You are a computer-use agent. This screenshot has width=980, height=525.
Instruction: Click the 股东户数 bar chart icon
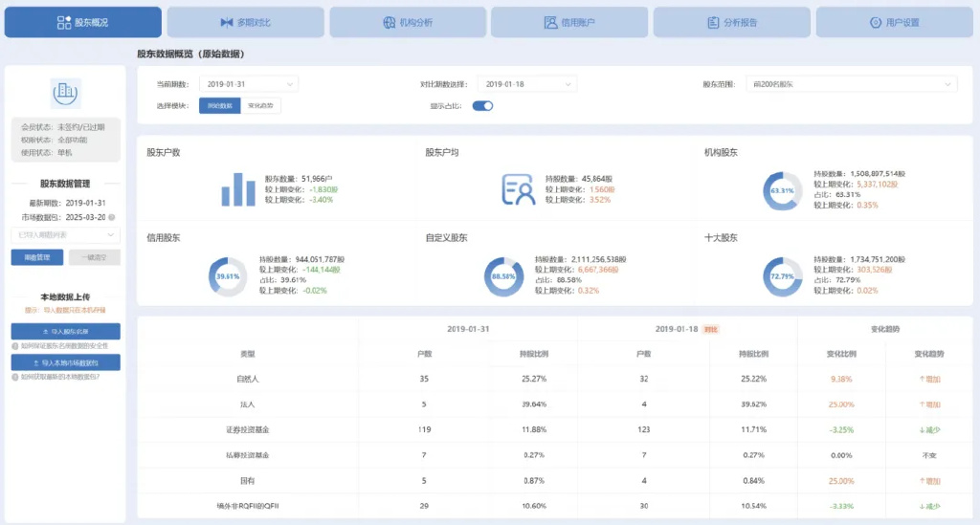(238, 188)
